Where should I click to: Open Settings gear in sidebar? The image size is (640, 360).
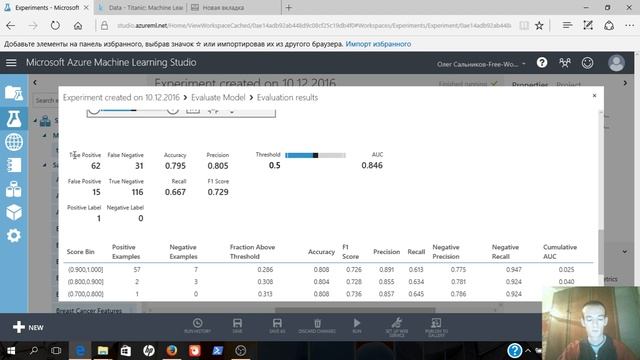click(13, 236)
